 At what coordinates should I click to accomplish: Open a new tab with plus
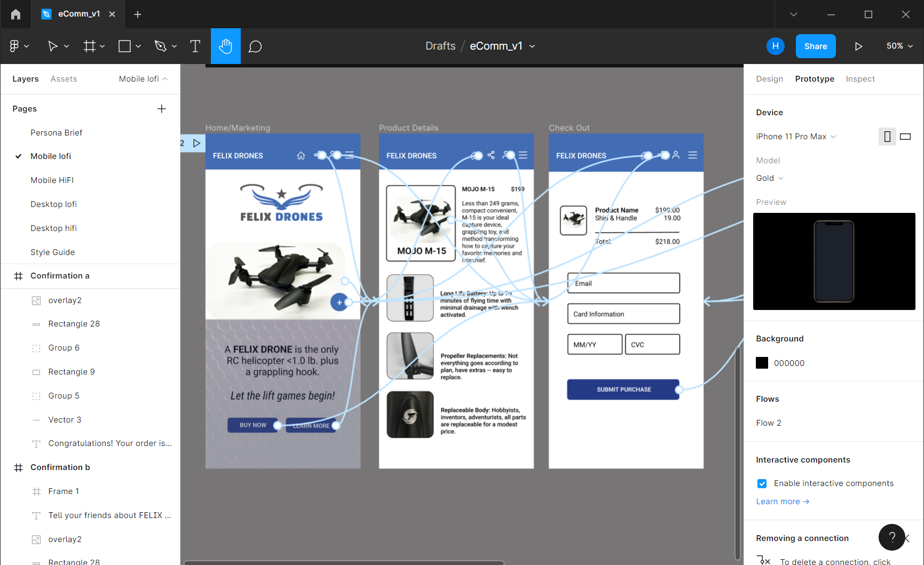point(138,14)
